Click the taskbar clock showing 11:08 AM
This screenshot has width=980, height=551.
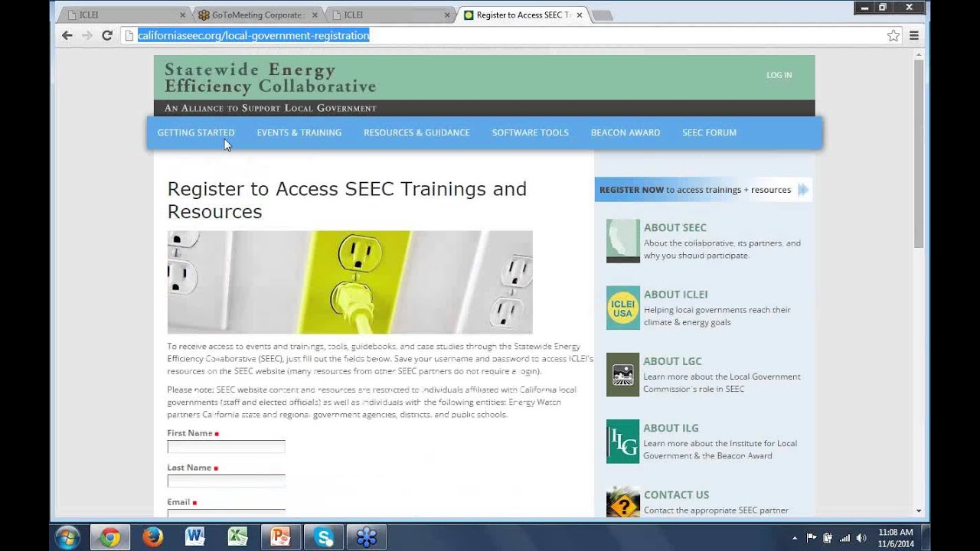pos(895,537)
